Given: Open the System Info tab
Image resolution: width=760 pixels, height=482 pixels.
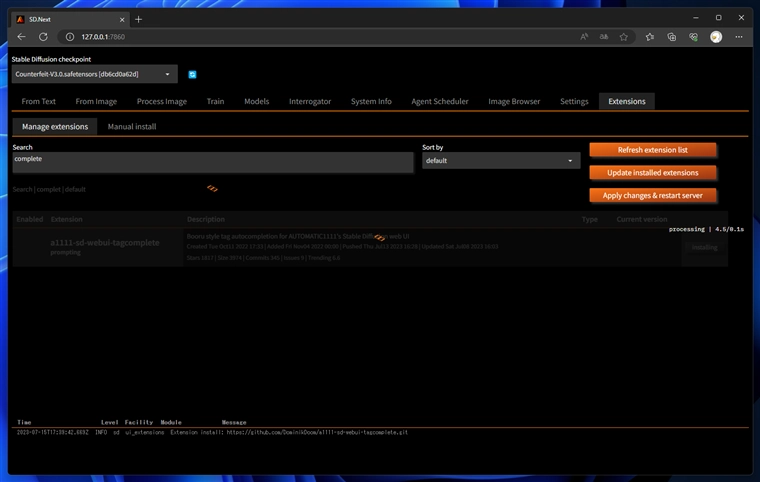Looking at the screenshot, I should [x=371, y=101].
